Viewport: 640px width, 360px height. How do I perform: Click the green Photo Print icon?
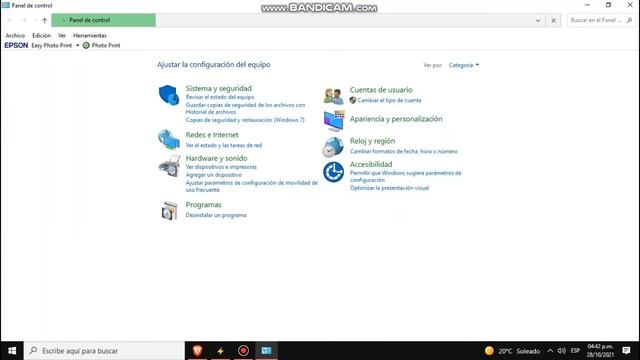(x=86, y=45)
